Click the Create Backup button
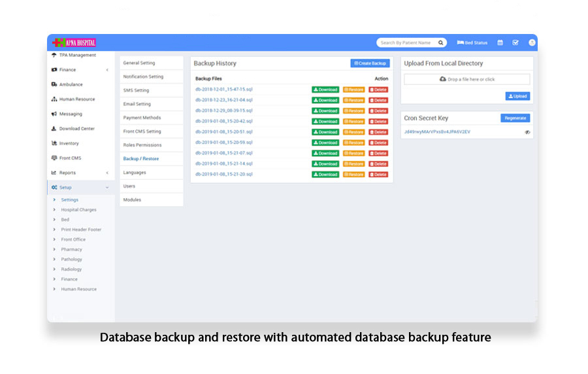 370,63
